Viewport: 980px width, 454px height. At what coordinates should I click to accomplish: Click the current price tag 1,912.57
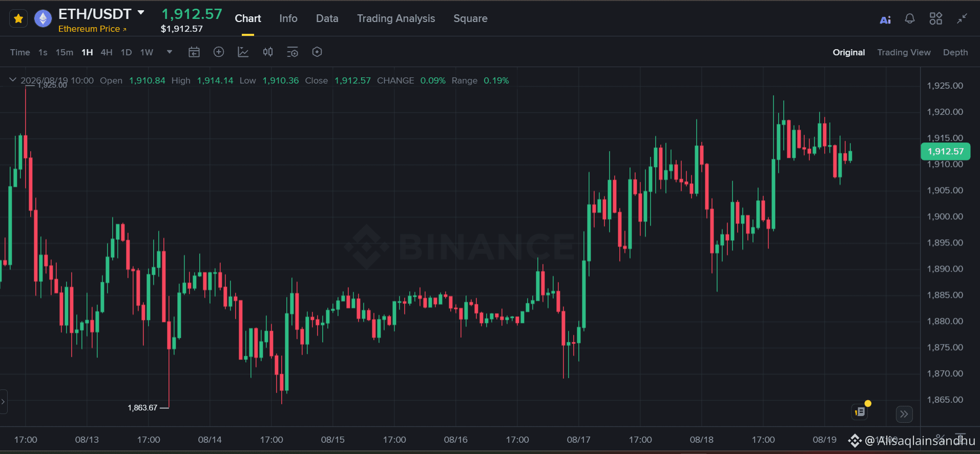click(946, 151)
